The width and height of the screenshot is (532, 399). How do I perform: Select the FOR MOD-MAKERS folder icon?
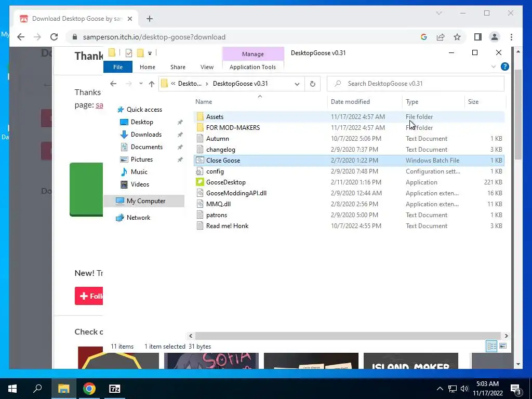[x=200, y=128]
